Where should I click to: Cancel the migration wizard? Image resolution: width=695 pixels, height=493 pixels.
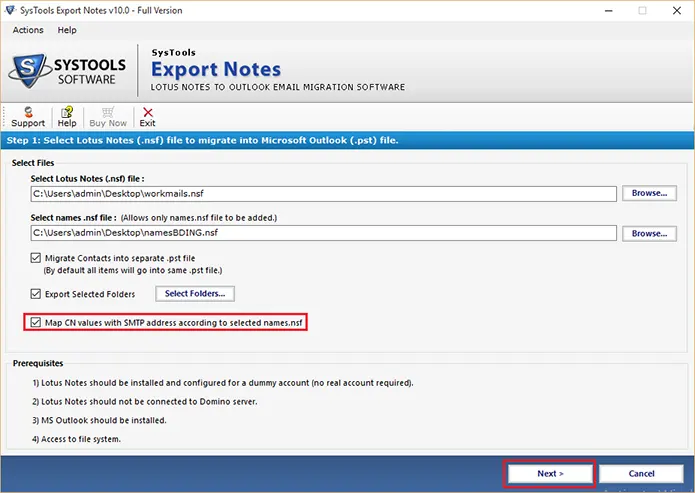click(641, 473)
